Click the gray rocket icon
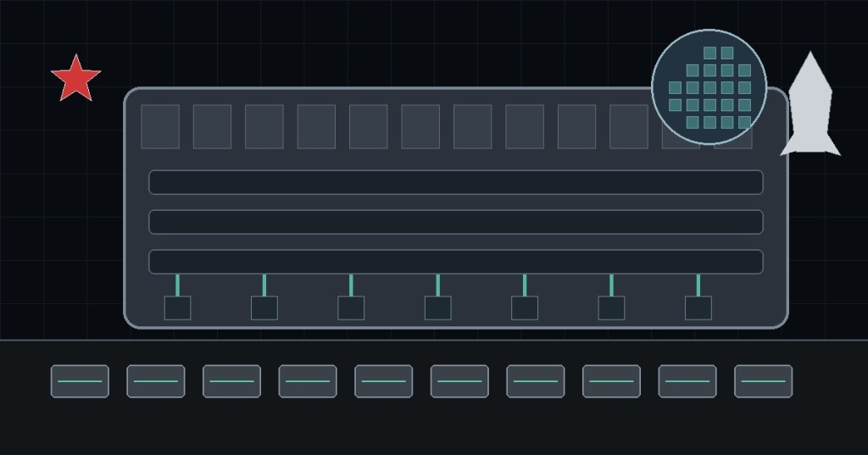The image size is (868, 455). 810,104
